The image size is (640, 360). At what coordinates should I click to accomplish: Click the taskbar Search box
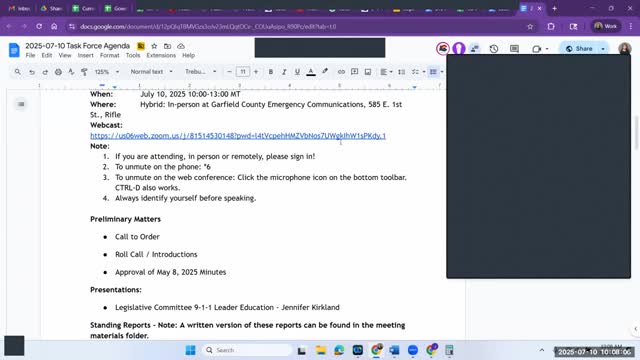pyautogui.click(x=247, y=350)
